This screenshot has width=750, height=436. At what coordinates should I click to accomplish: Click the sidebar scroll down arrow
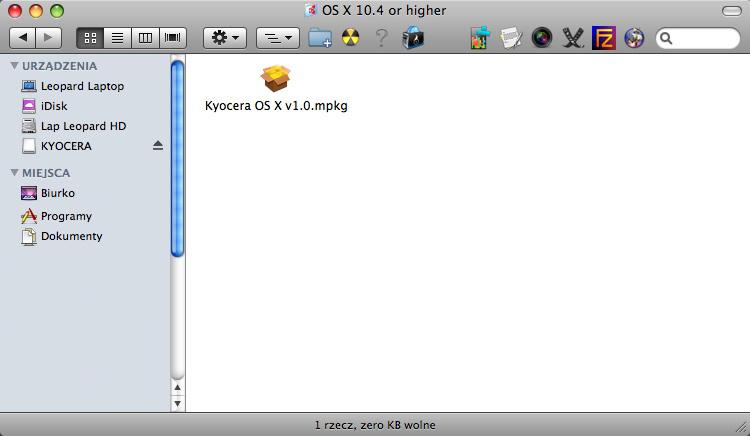pos(177,403)
